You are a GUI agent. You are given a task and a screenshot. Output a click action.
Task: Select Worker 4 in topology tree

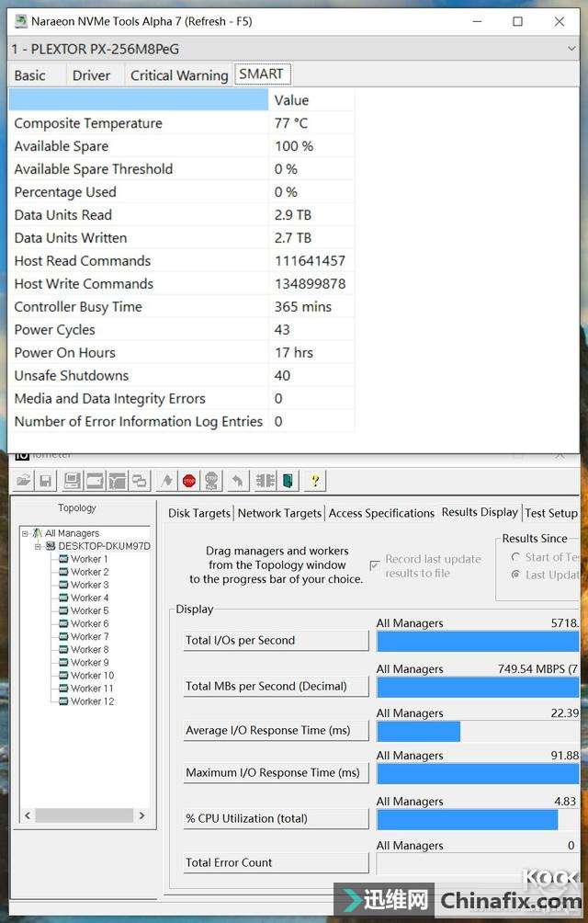click(89, 598)
